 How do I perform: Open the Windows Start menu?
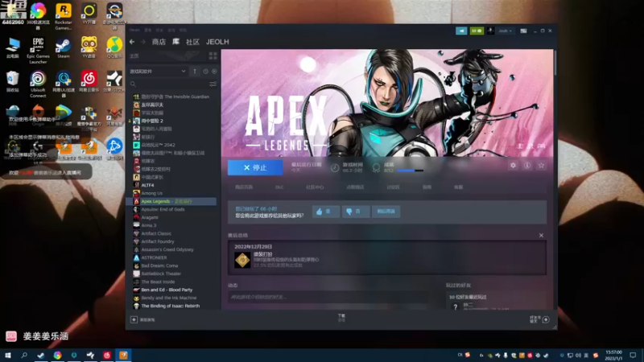[8, 355]
